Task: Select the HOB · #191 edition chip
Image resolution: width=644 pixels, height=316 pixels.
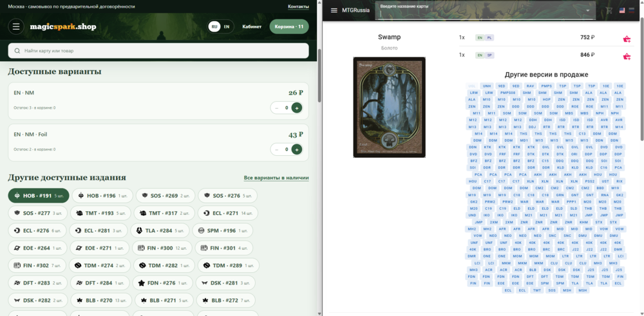Action: 39,196
